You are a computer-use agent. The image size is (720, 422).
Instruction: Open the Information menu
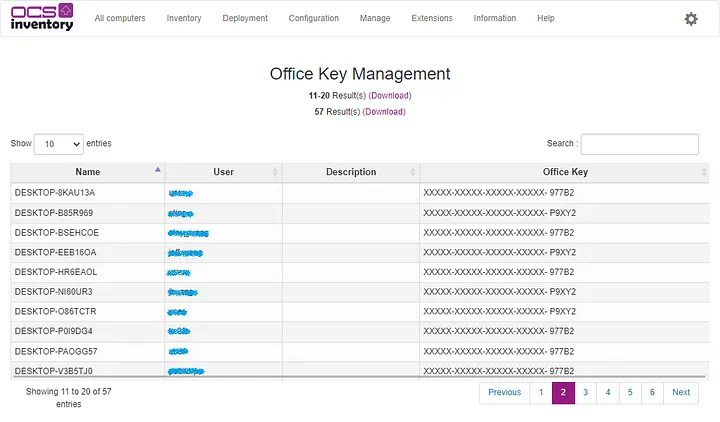click(x=495, y=18)
